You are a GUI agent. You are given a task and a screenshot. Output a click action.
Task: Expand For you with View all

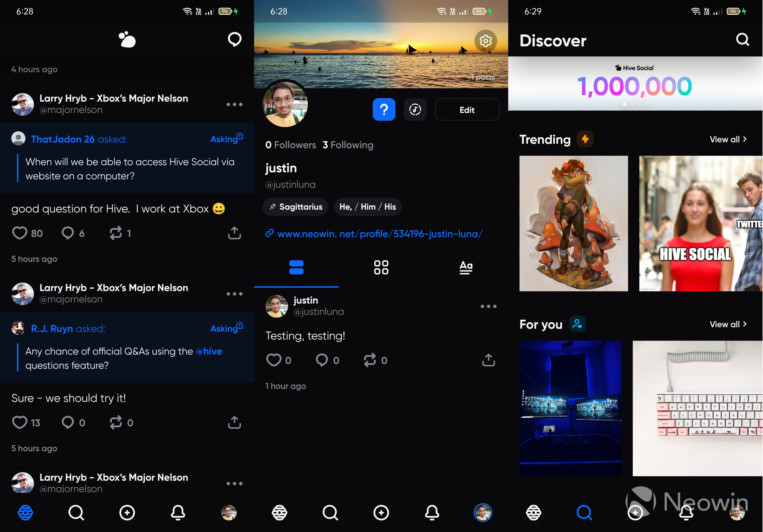(728, 324)
